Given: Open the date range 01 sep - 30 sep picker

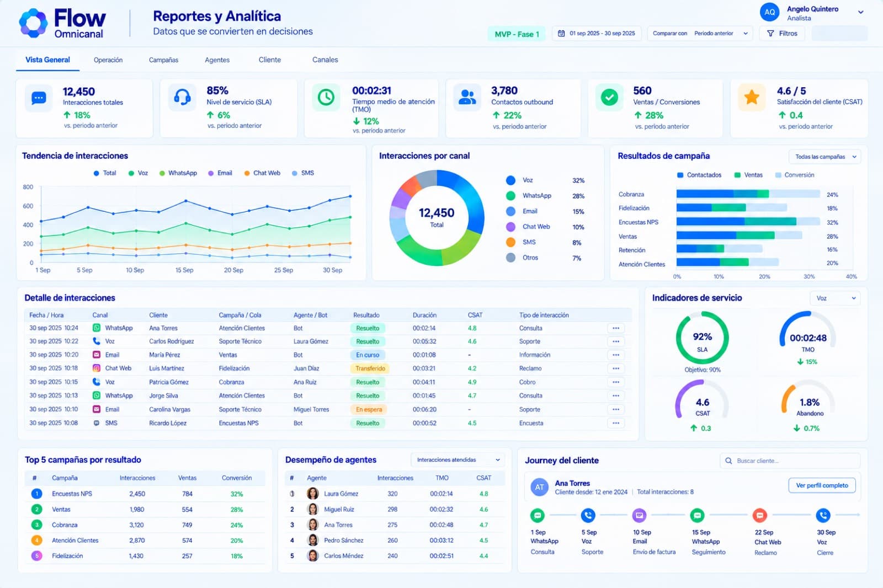Looking at the screenshot, I should point(597,34).
